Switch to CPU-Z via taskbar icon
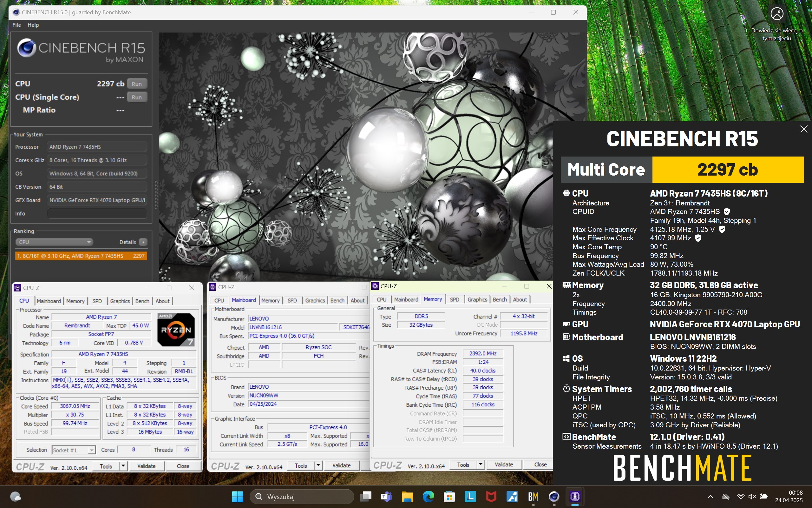Screen dimensions: 812x508 pyautogui.click(x=575, y=497)
